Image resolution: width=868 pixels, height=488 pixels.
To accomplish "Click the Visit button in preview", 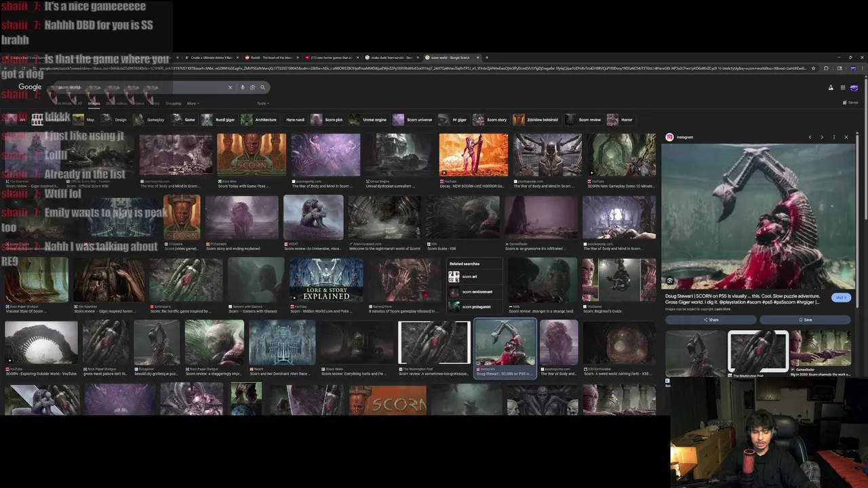I will [x=840, y=298].
